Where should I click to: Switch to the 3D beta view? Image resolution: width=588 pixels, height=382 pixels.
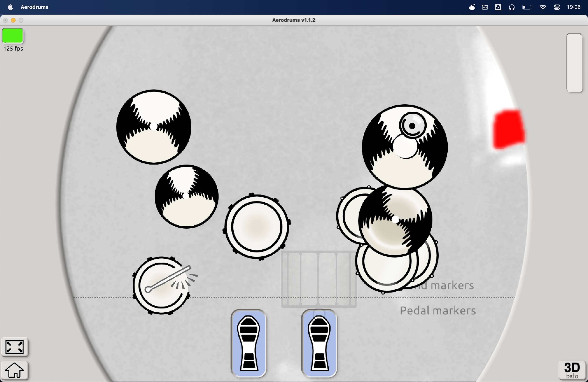point(572,370)
